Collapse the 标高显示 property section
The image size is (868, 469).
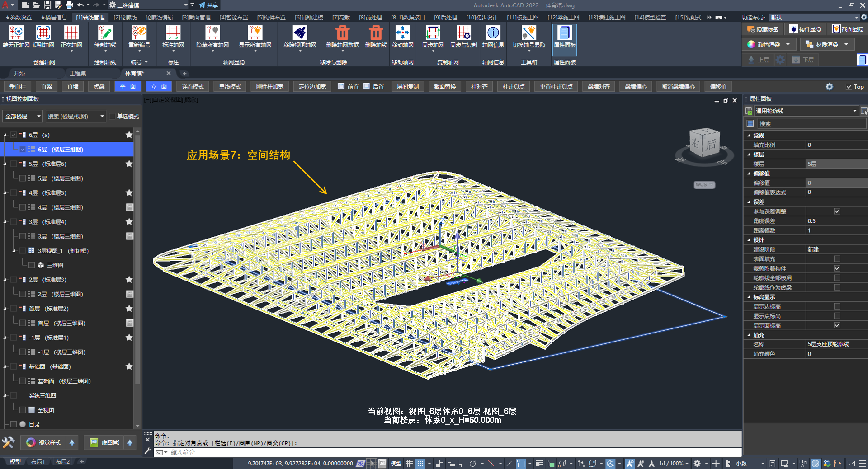pyautogui.click(x=749, y=297)
